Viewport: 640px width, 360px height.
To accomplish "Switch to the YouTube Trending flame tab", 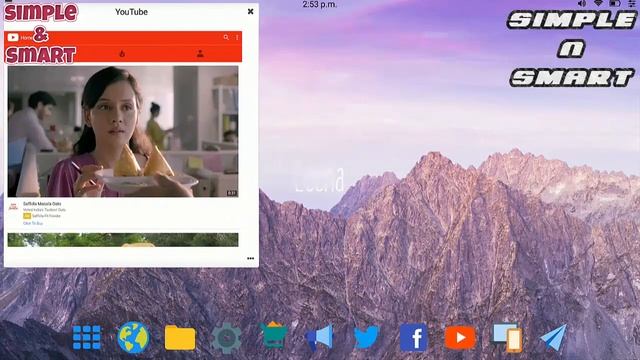I will point(122,53).
